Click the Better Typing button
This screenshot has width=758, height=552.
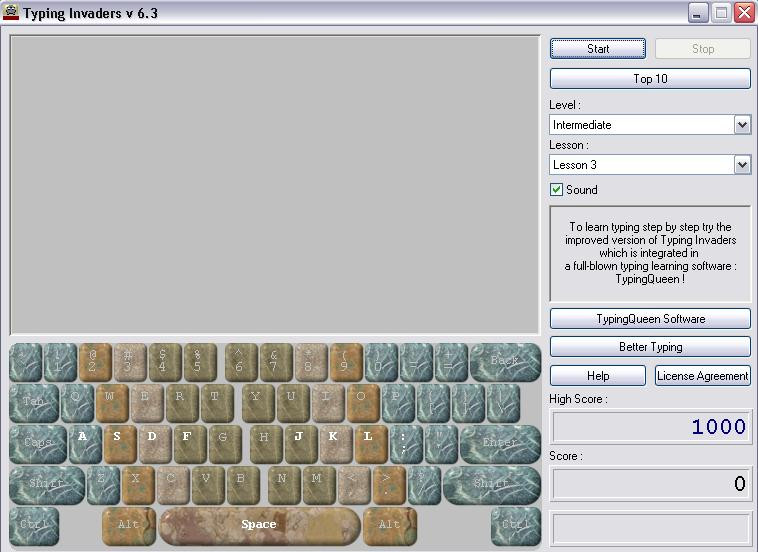tap(650, 347)
